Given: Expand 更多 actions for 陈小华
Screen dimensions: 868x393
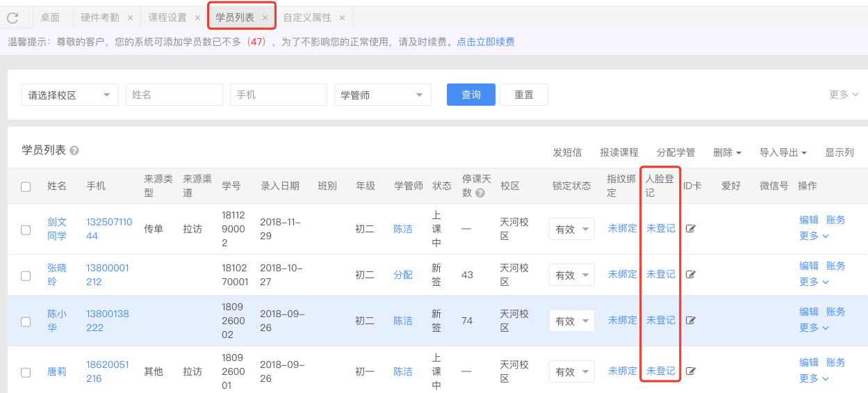Looking at the screenshot, I should click(x=814, y=328).
